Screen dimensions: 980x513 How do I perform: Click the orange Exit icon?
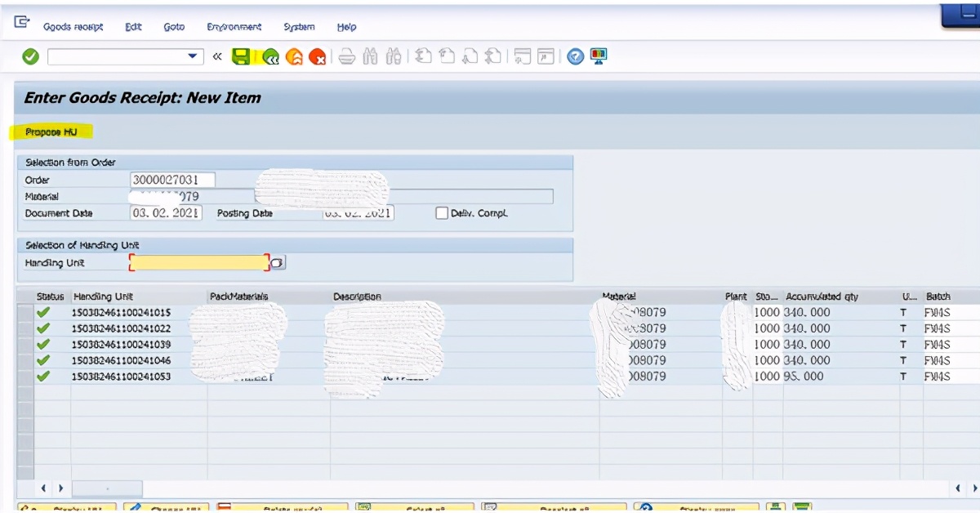[x=294, y=57]
